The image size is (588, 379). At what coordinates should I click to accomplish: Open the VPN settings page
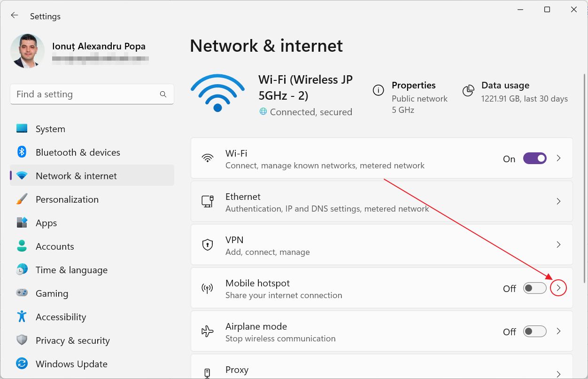pyautogui.click(x=558, y=245)
